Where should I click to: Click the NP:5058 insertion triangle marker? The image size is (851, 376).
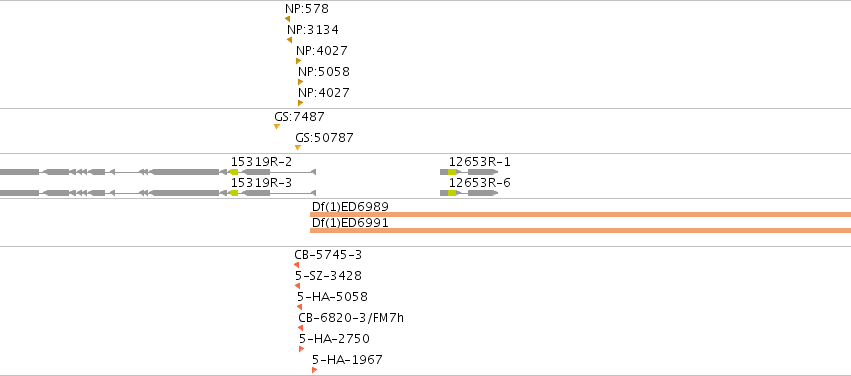coord(300,82)
